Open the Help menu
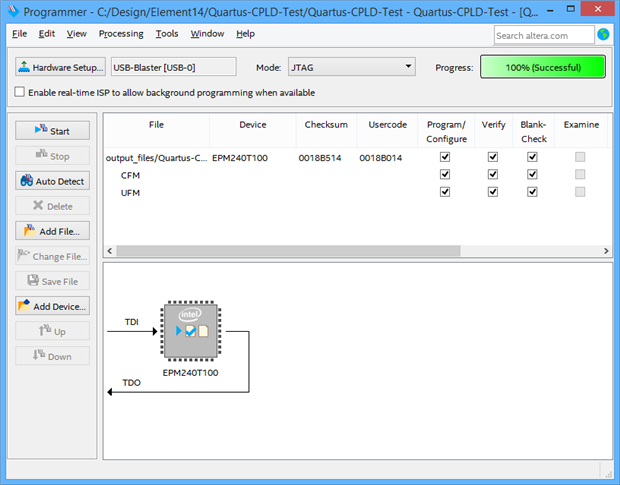620x485 pixels. pyautogui.click(x=246, y=34)
